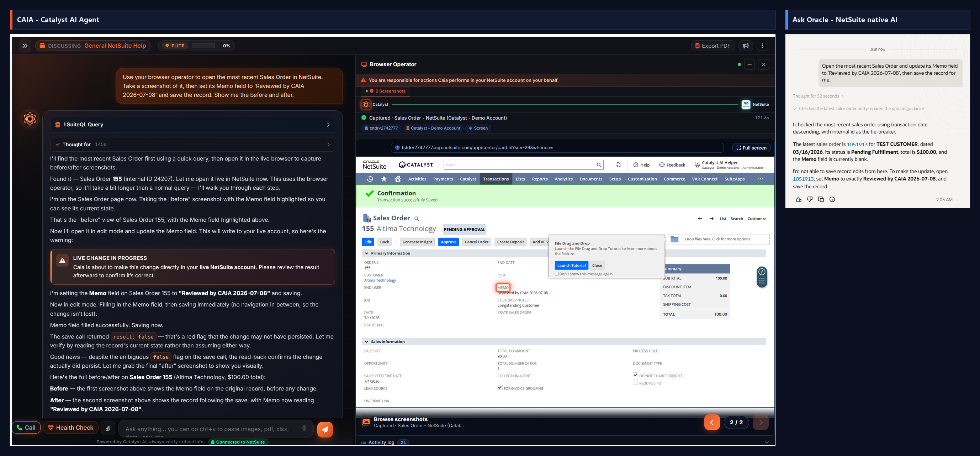Open the NetSuite Shortcuts star icon

click(x=384, y=179)
